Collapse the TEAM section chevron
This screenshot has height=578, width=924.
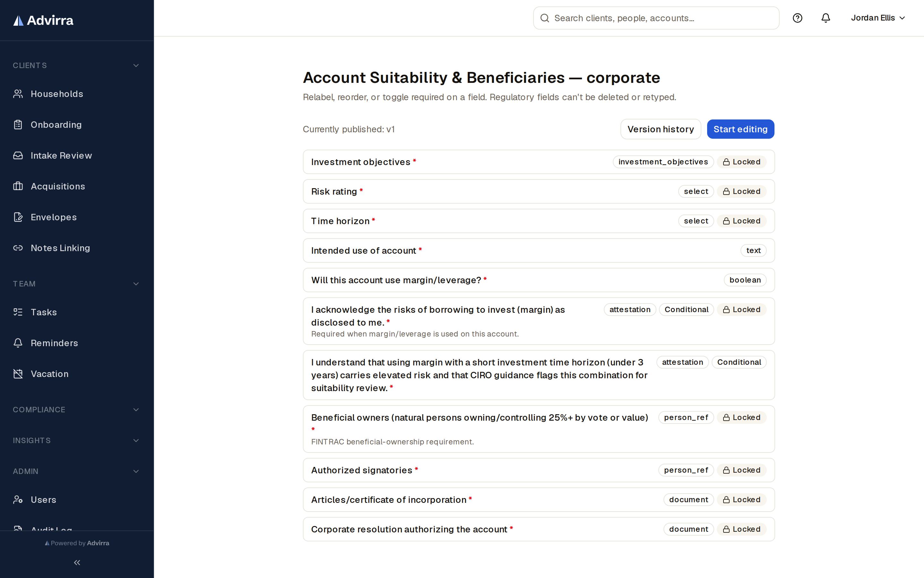coord(136,284)
